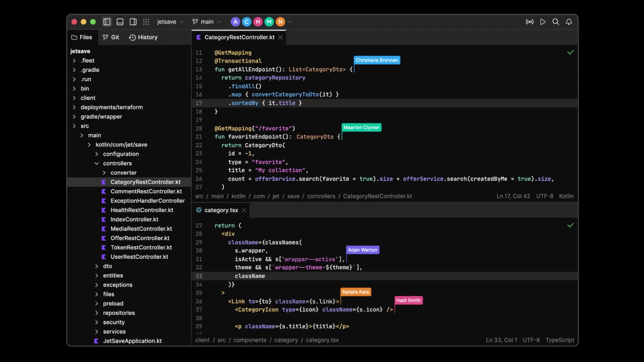Expand the dto folder
This screenshot has height=362, width=644.
(x=97, y=266)
